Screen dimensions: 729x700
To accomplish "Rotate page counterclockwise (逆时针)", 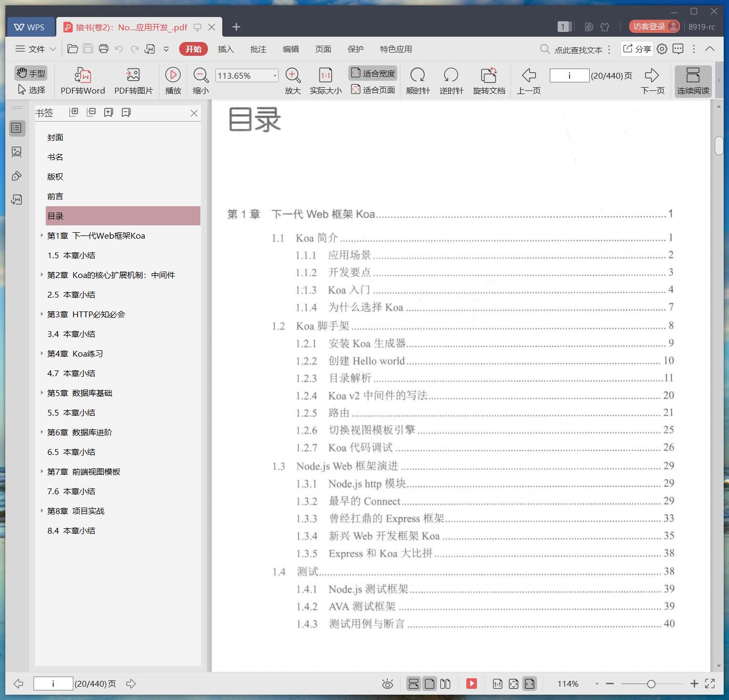I will point(451,81).
